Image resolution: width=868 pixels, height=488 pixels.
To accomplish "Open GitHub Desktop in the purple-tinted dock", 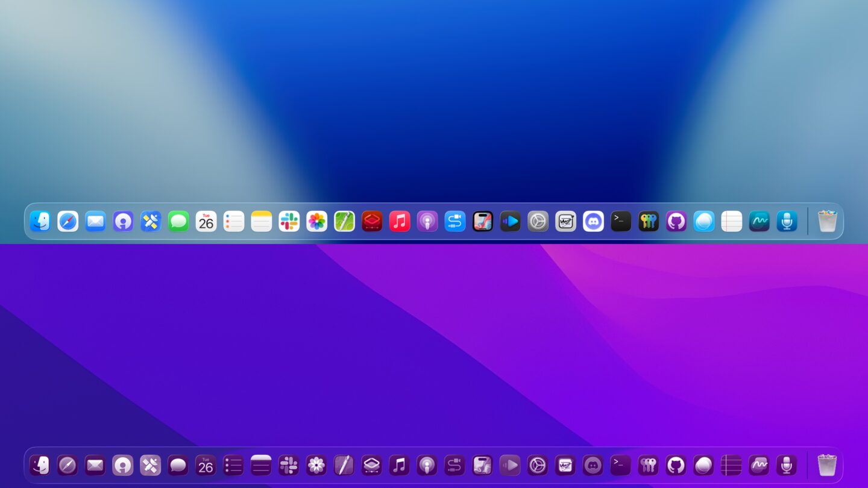I will (x=676, y=465).
